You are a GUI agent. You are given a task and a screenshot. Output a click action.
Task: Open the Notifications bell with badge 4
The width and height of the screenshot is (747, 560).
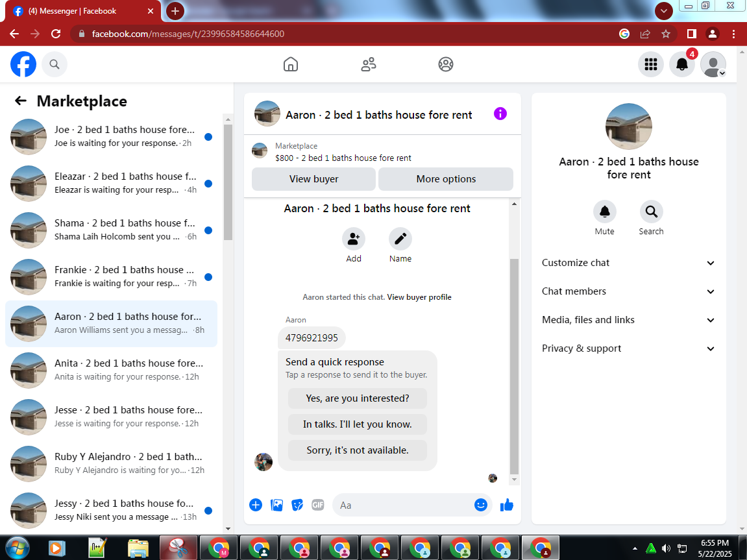coord(682,64)
